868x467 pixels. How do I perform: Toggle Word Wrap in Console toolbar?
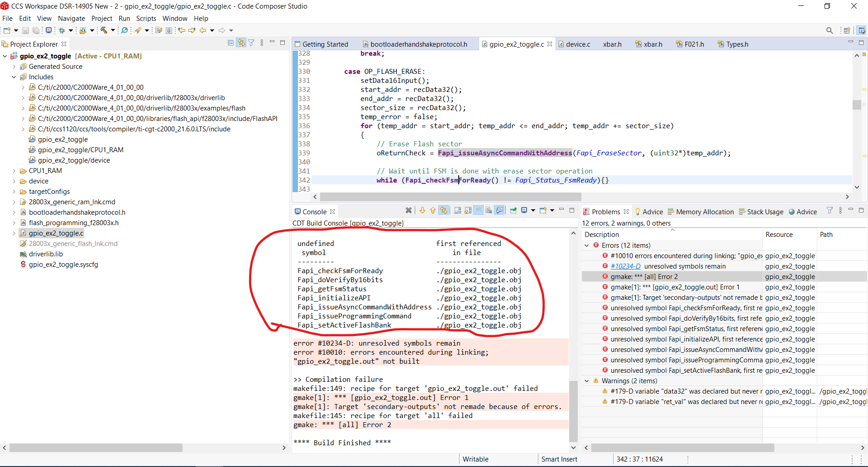pos(478,210)
